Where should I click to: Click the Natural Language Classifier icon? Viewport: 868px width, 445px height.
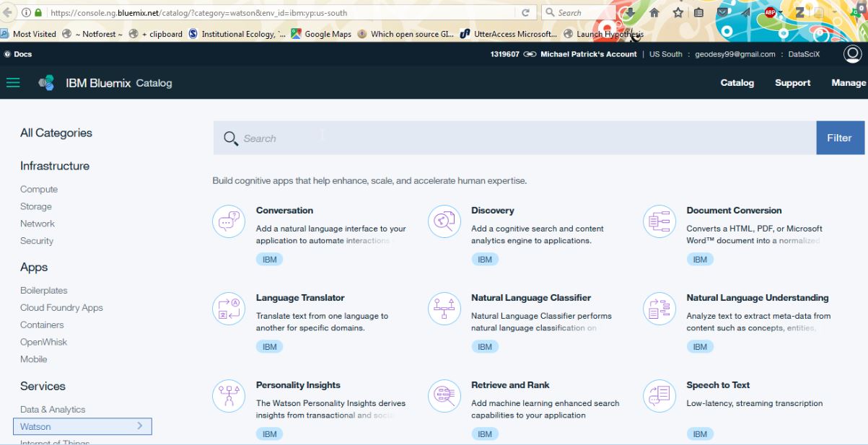tap(444, 309)
